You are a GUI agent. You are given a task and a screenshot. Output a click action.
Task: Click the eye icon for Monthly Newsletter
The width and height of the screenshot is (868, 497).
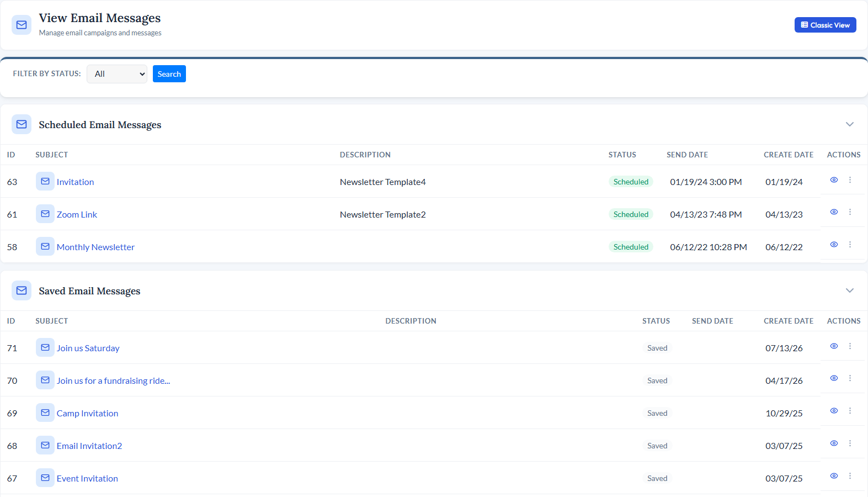[834, 245]
